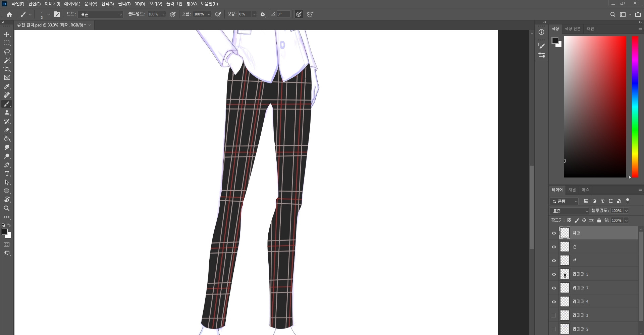Select the Path Selection tool
The image size is (644, 335).
7,182
